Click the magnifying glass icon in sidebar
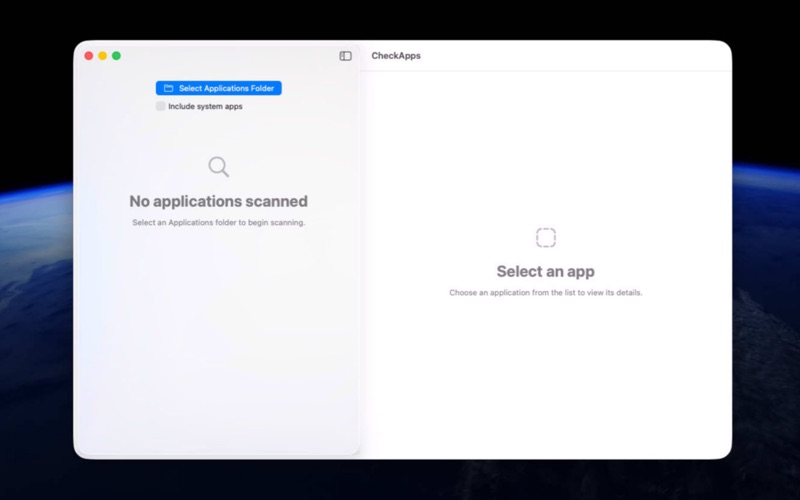Image resolution: width=800 pixels, height=500 pixels. pos(218,167)
